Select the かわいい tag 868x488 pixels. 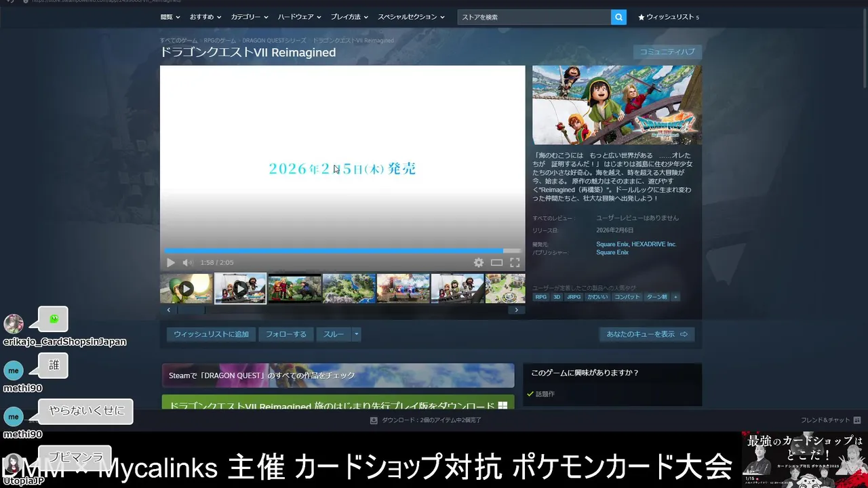tap(597, 297)
